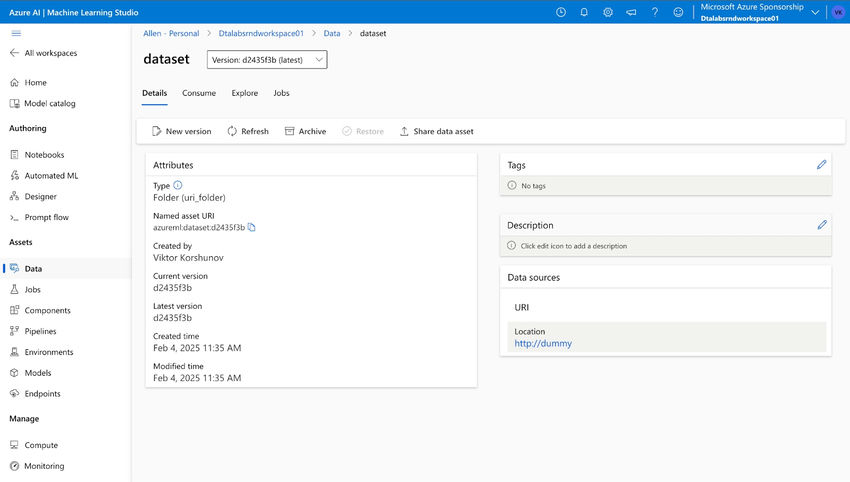Collapse the left navigation hamburger menu
The width and height of the screenshot is (850, 482).
pyautogui.click(x=16, y=33)
